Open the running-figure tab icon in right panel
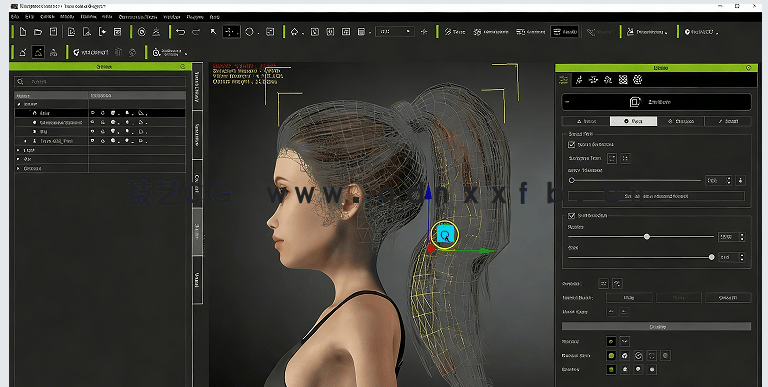Image resolution: width=768 pixels, height=387 pixels. point(579,80)
